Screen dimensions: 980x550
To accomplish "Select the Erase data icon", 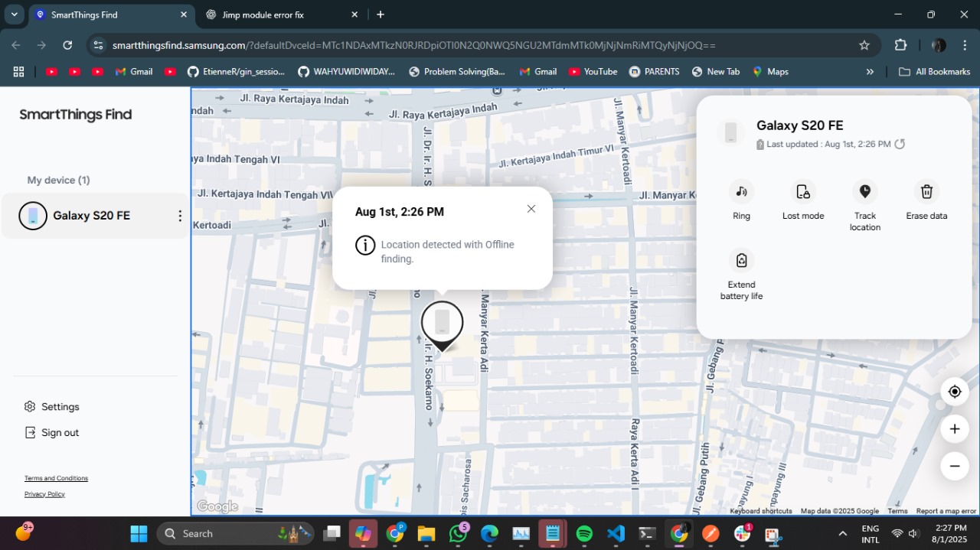I will (926, 192).
